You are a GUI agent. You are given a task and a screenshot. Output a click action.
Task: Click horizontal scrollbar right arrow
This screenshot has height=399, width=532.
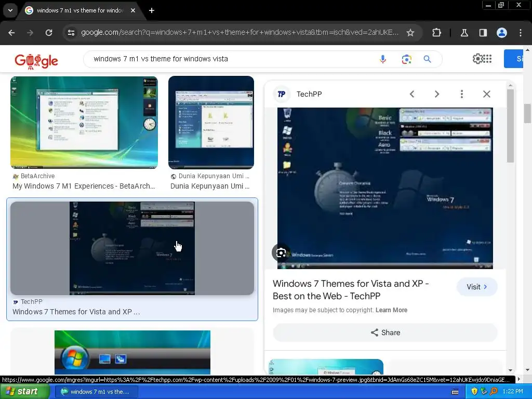pos(519,379)
